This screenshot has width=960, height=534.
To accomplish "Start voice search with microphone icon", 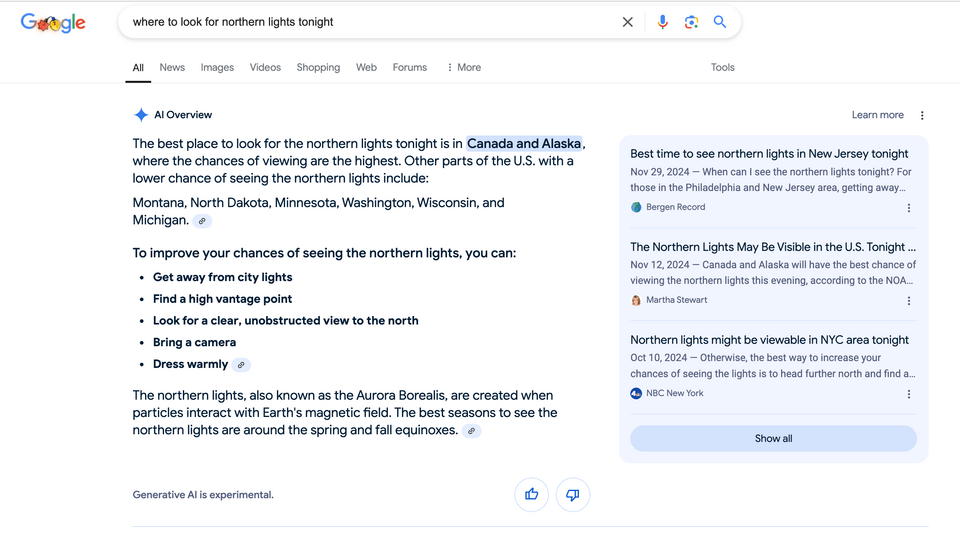I will [662, 22].
